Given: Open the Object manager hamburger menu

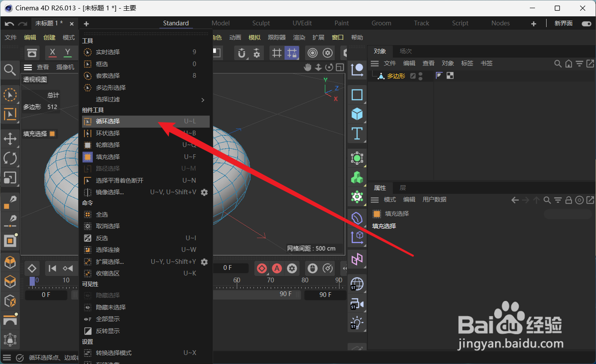Looking at the screenshot, I should (x=375, y=64).
